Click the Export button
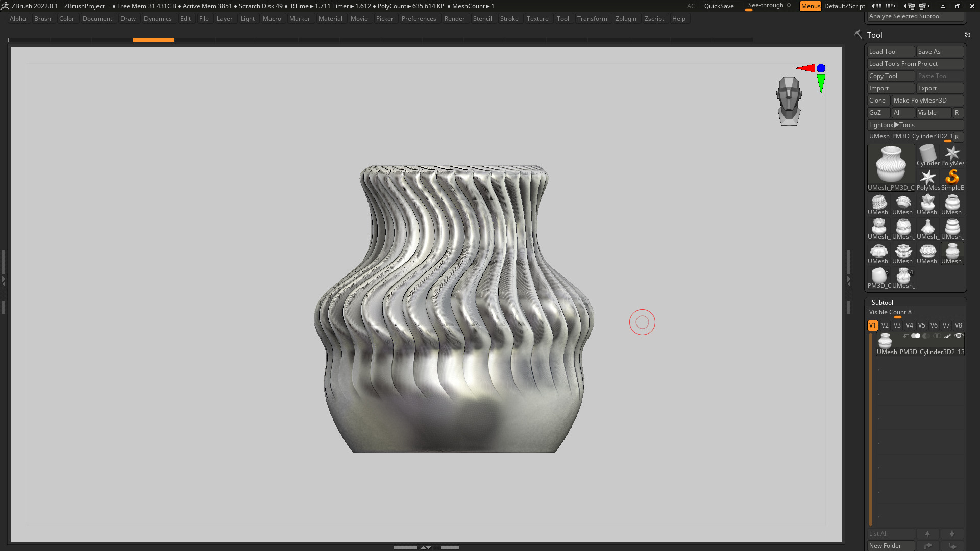The width and height of the screenshot is (980, 551). point(940,88)
